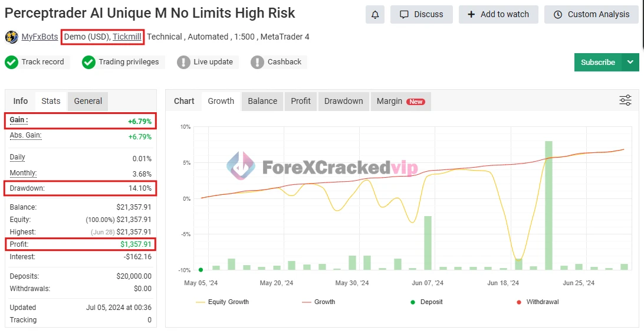Click the Drawdown value 14.10%

point(140,188)
